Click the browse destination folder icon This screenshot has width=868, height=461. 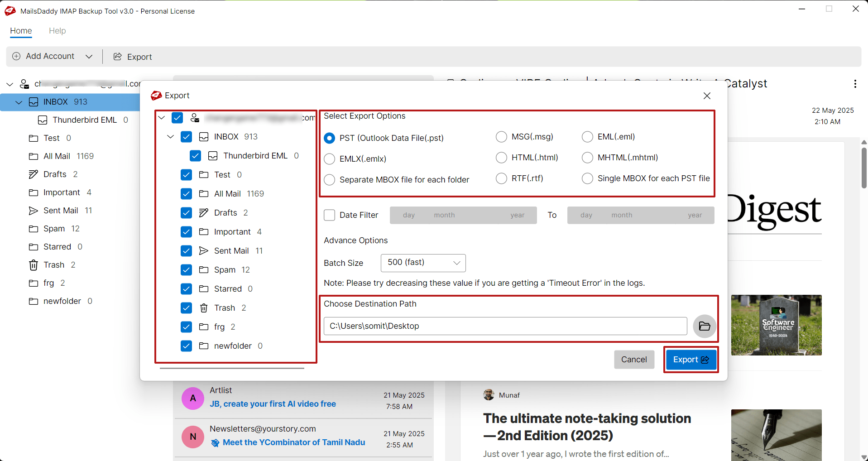[705, 326]
